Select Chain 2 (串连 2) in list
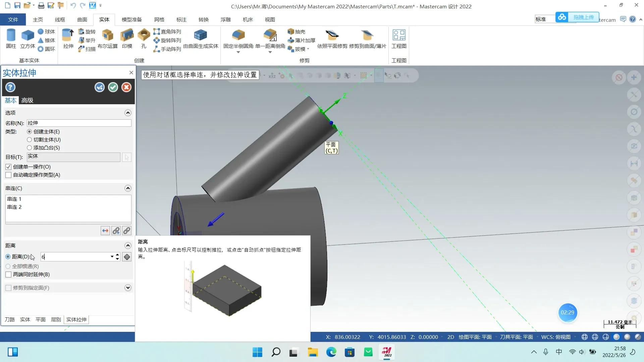This screenshot has width=644, height=362. pos(14,207)
